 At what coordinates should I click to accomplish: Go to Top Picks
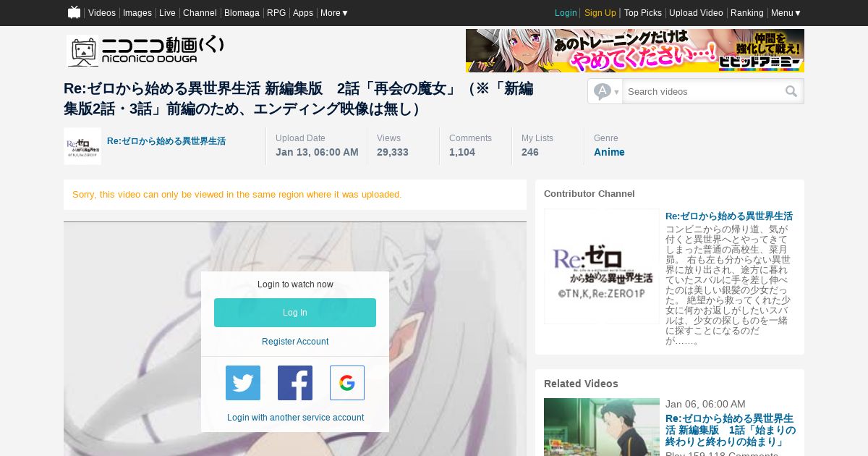643,13
